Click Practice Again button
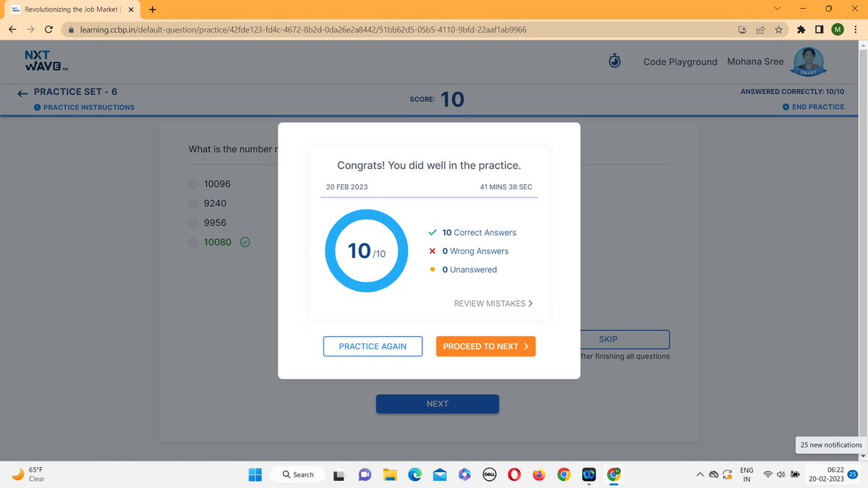 point(373,346)
